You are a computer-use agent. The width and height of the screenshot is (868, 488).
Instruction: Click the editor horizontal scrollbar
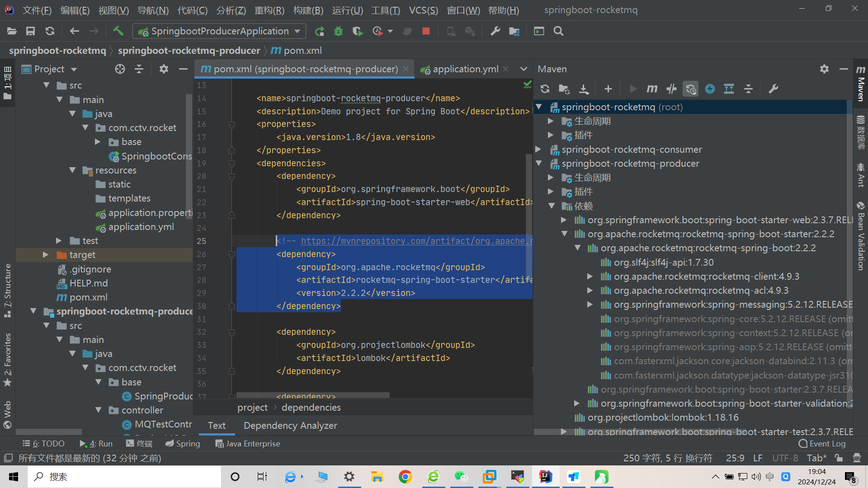pyautogui.click(x=313, y=395)
